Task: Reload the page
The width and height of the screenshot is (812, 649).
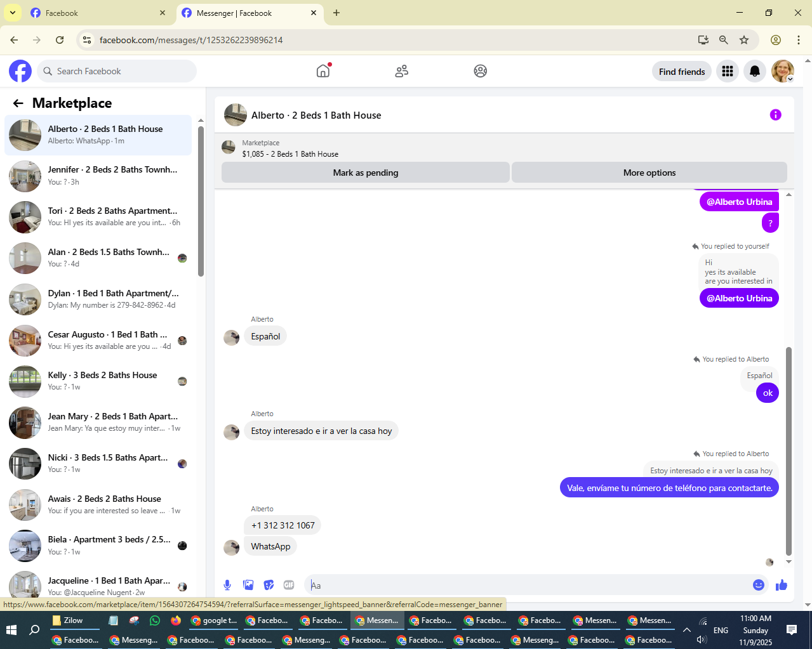Action: click(60, 40)
